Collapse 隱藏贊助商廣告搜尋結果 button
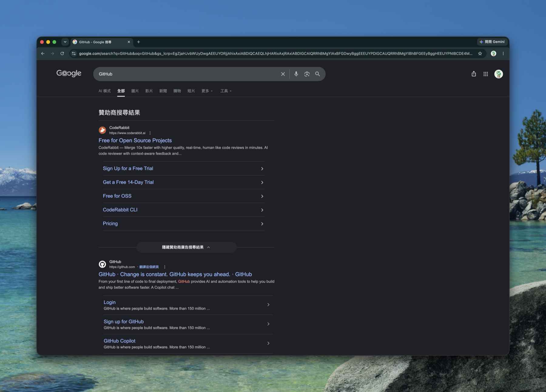The image size is (546, 392). [x=186, y=247]
